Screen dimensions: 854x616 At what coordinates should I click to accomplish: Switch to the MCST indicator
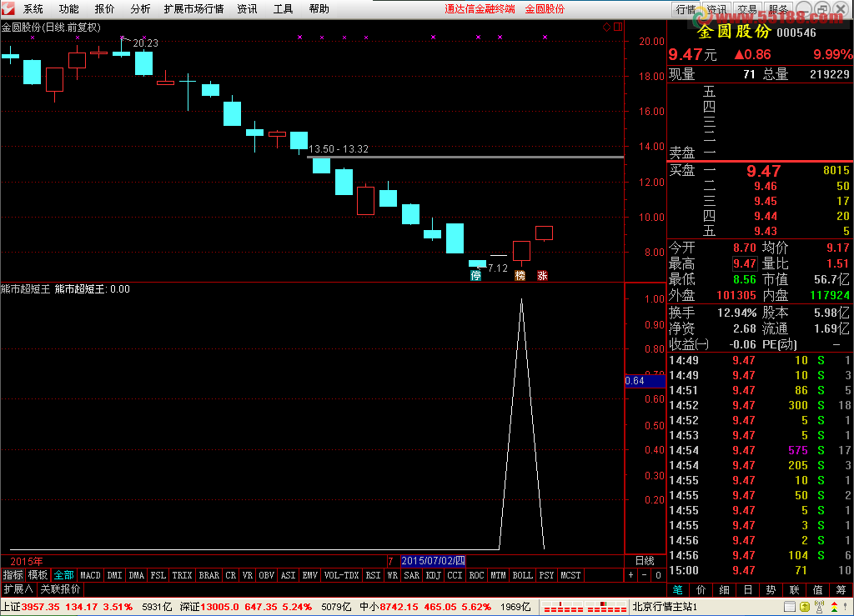click(570, 575)
